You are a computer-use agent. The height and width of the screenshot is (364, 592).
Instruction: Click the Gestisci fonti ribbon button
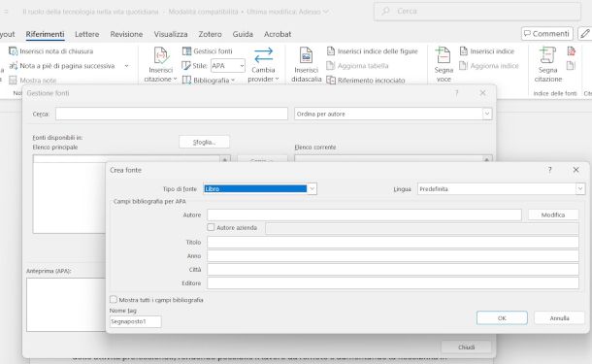tap(208, 51)
